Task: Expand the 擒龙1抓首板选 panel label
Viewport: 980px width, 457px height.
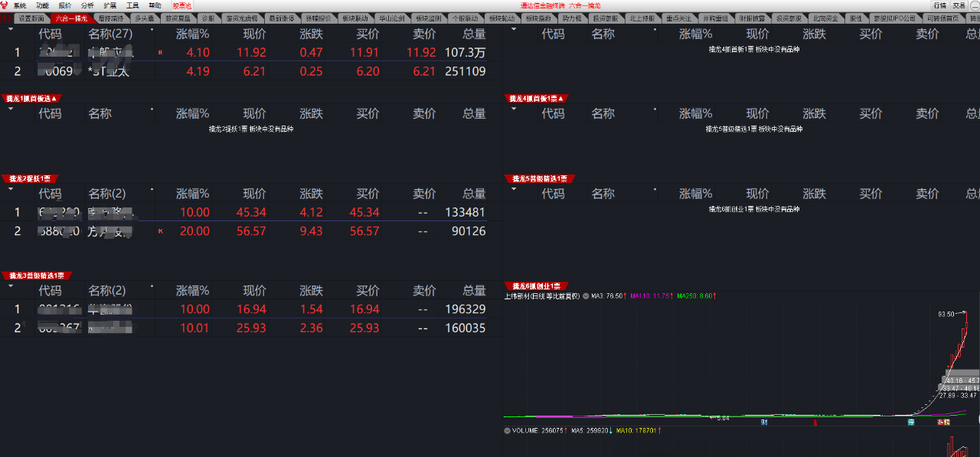Action: point(31,98)
